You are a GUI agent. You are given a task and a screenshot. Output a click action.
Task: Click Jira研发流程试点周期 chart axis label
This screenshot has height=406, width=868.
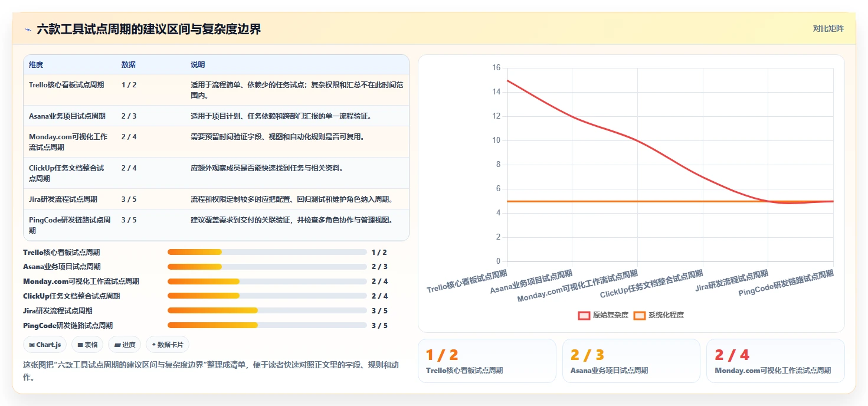point(732,281)
